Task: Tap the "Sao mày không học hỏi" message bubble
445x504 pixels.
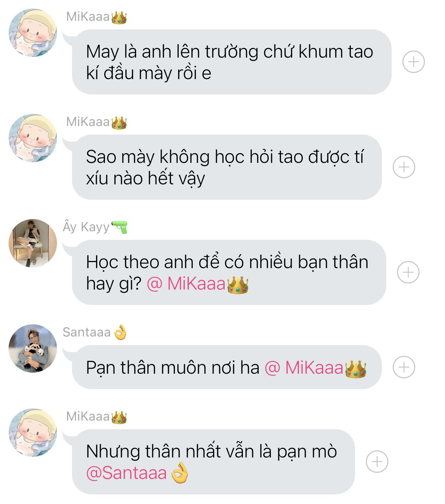Action: click(x=227, y=167)
